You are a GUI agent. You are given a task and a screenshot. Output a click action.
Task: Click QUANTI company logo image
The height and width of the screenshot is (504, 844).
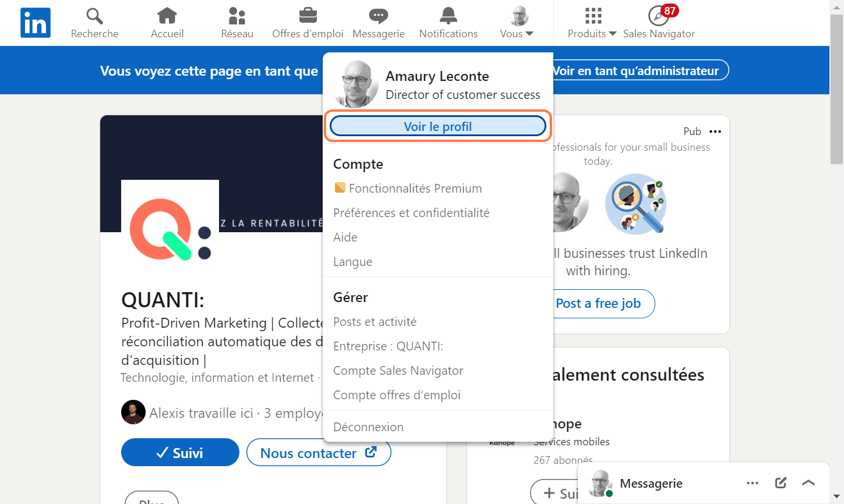[170, 229]
